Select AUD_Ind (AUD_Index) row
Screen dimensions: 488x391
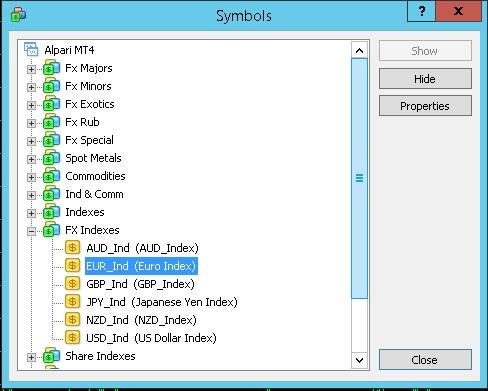pos(142,248)
